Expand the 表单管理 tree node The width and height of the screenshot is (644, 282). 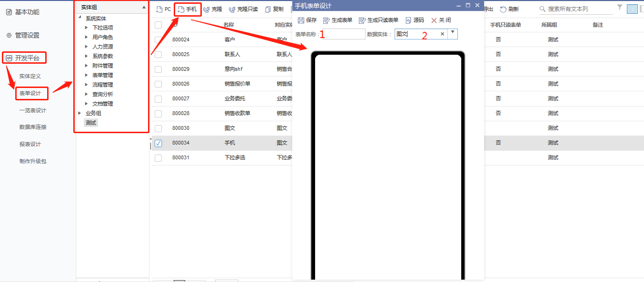(x=87, y=75)
